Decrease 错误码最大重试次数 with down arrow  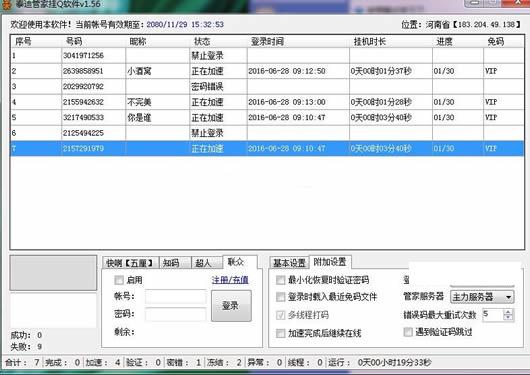(508, 318)
